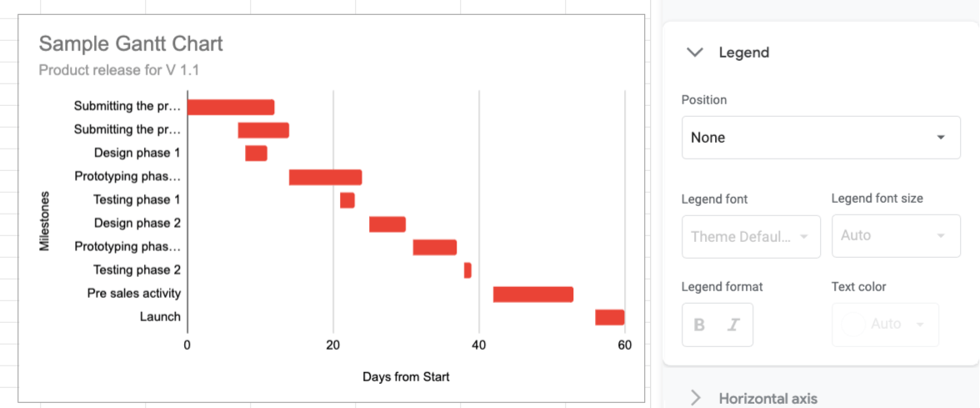
Task: Select the chart subtitle text
Action: [119, 70]
